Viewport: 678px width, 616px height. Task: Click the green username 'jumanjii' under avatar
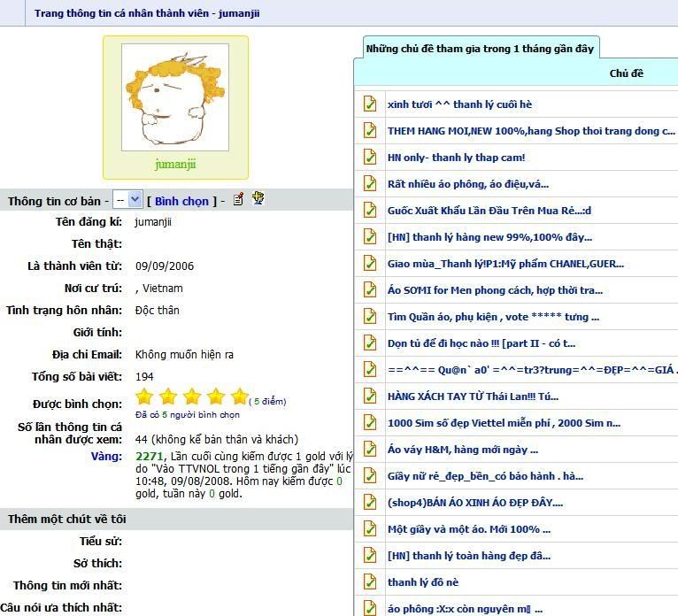pyautogui.click(x=175, y=165)
